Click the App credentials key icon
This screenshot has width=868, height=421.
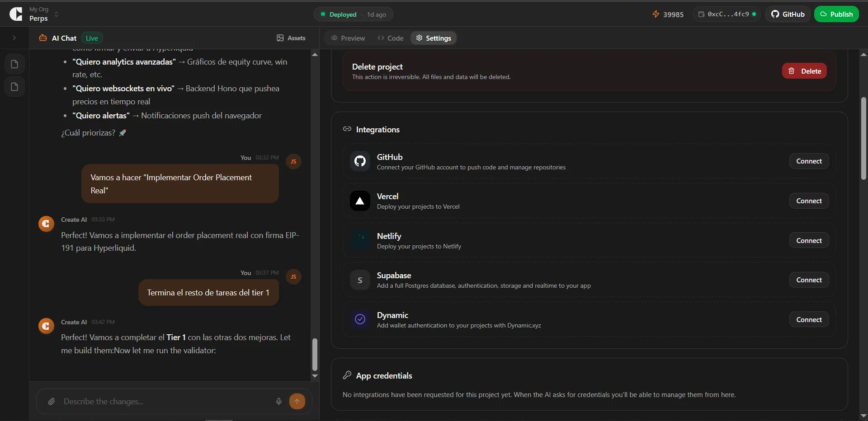347,375
